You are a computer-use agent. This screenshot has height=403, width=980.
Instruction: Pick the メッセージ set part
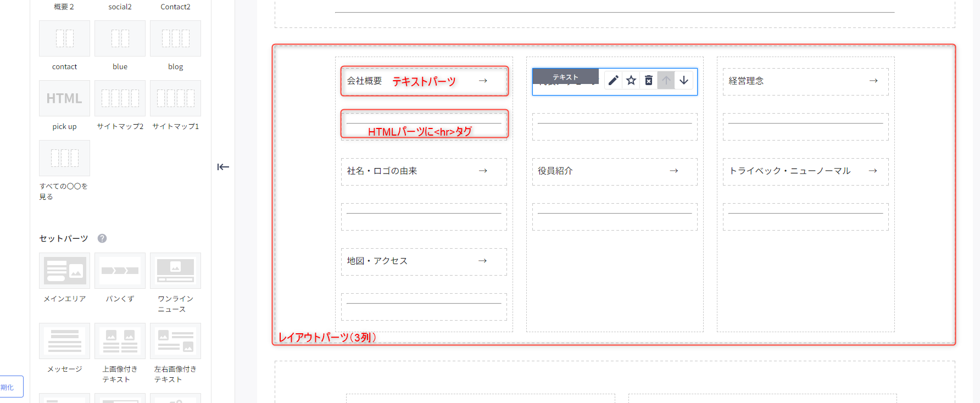(x=64, y=341)
